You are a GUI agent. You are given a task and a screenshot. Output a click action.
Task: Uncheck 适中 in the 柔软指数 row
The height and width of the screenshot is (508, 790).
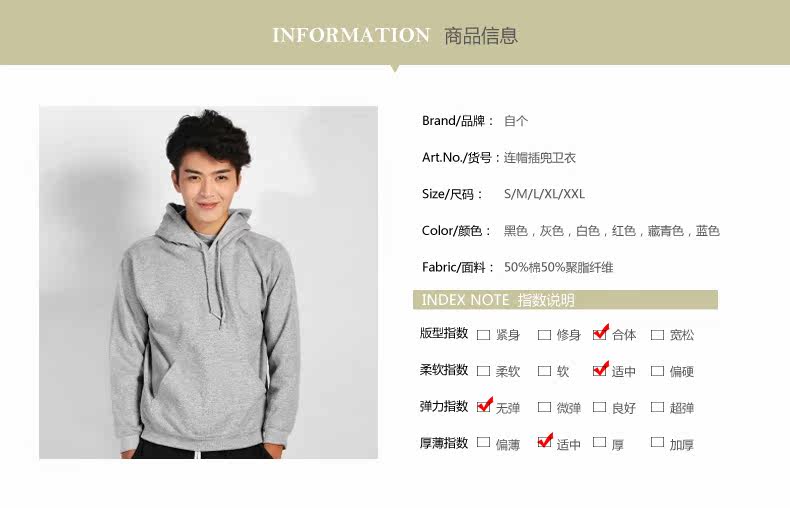pos(600,370)
